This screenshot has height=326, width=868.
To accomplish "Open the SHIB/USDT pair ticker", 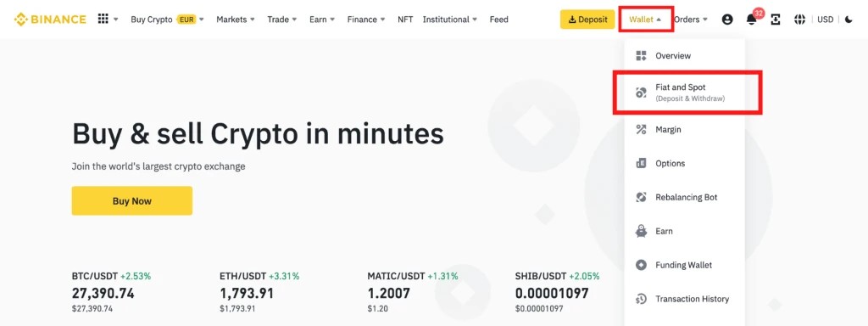I will point(542,276).
